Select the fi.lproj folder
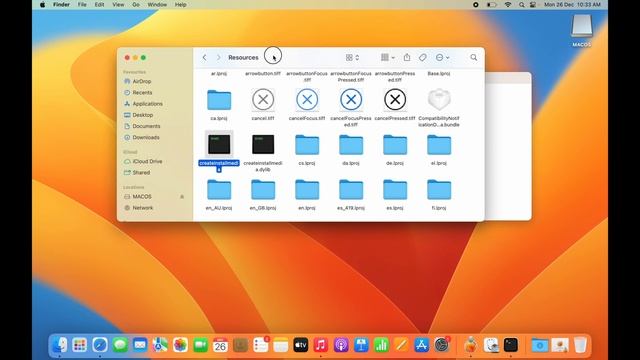This screenshot has width=640, height=360. pyautogui.click(x=439, y=190)
